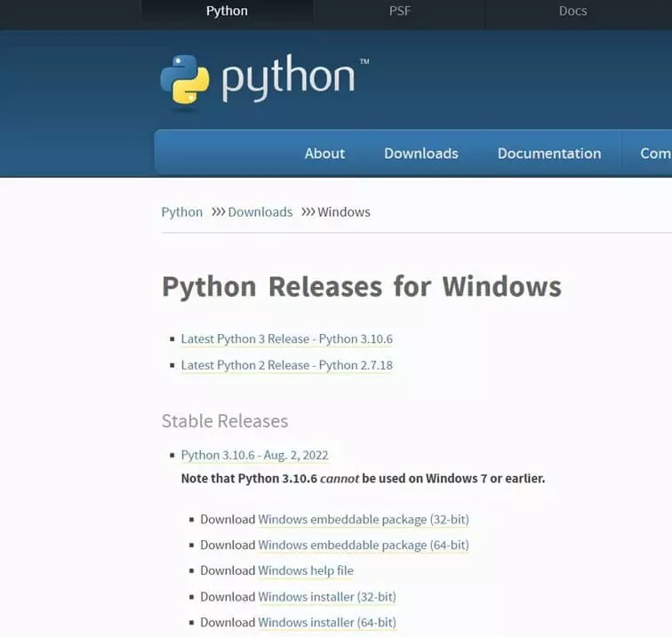
Task: Open the About navigation menu
Action: pyautogui.click(x=324, y=154)
